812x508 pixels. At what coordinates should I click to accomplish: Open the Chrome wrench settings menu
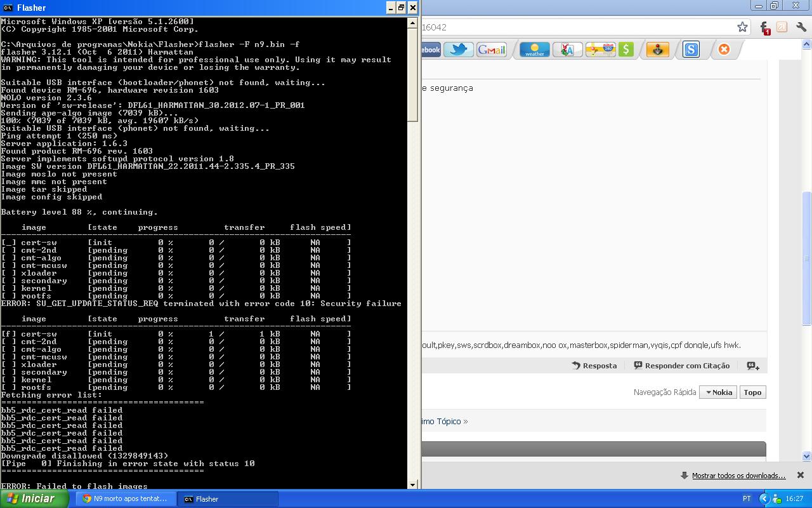tap(801, 27)
